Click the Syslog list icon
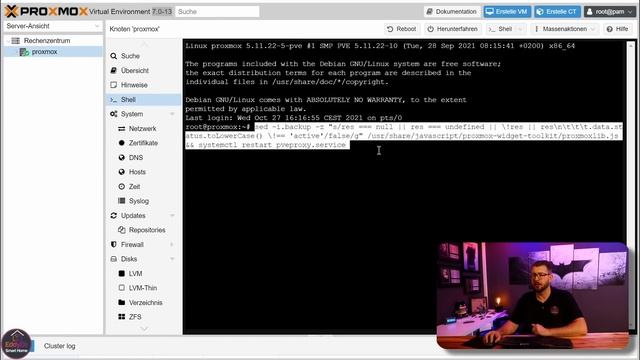This screenshot has width=640, height=360. 121,201
